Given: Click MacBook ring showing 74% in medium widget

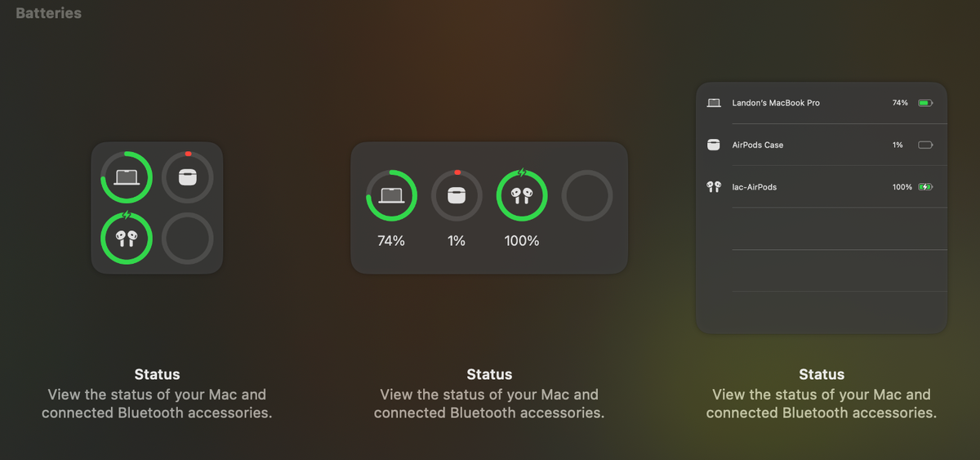Looking at the screenshot, I should coord(391,196).
